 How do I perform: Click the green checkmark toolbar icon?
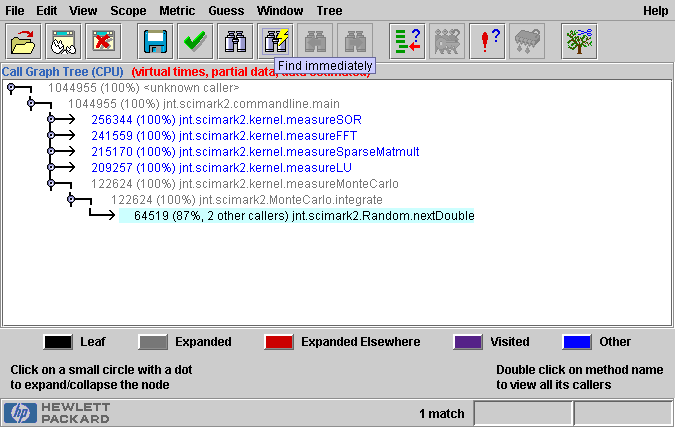(194, 41)
